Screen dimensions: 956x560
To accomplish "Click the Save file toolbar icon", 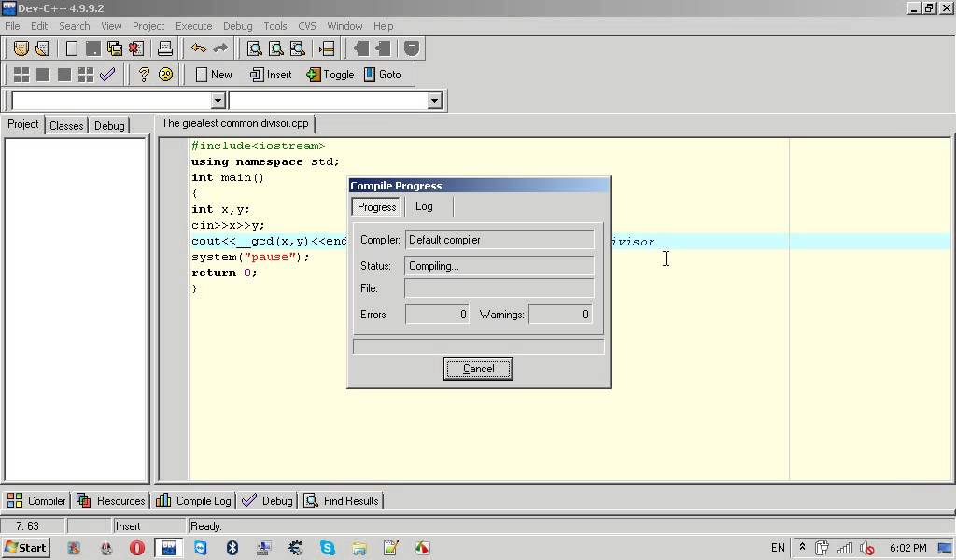I will point(92,49).
